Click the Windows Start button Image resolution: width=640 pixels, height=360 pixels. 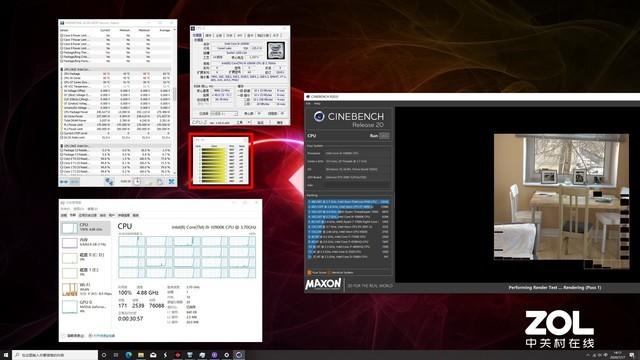click(6, 355)
